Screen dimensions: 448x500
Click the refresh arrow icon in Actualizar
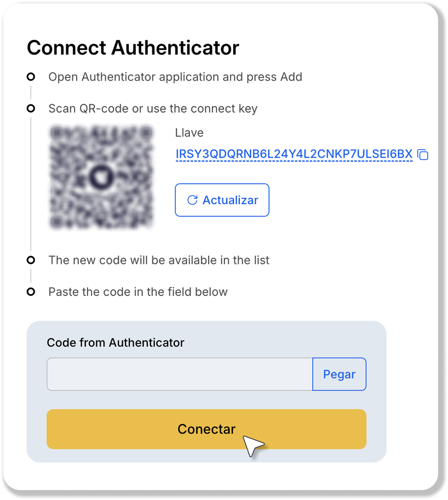[192, 200]
